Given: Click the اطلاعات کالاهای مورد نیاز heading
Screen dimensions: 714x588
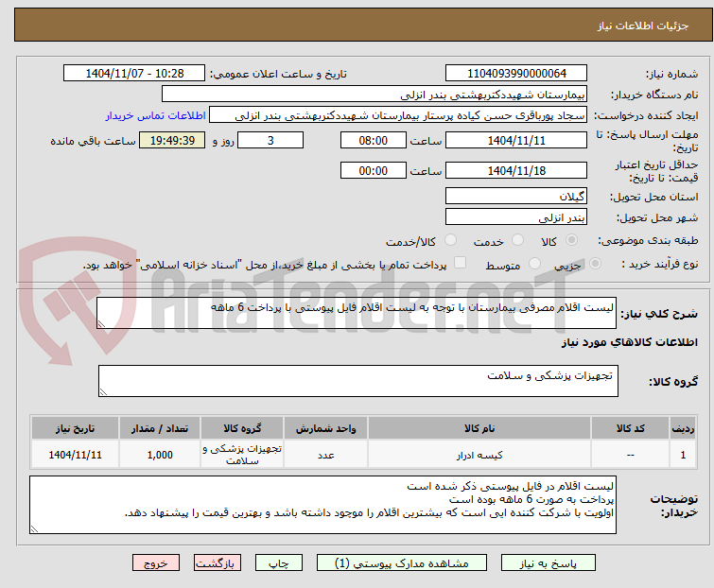Looking at the screenshot, I should (629, 342).
